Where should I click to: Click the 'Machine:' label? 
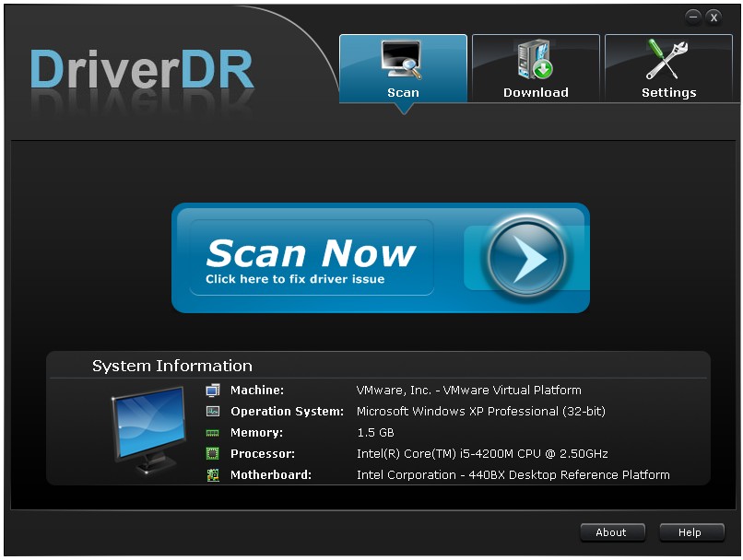tap(257, 390)
